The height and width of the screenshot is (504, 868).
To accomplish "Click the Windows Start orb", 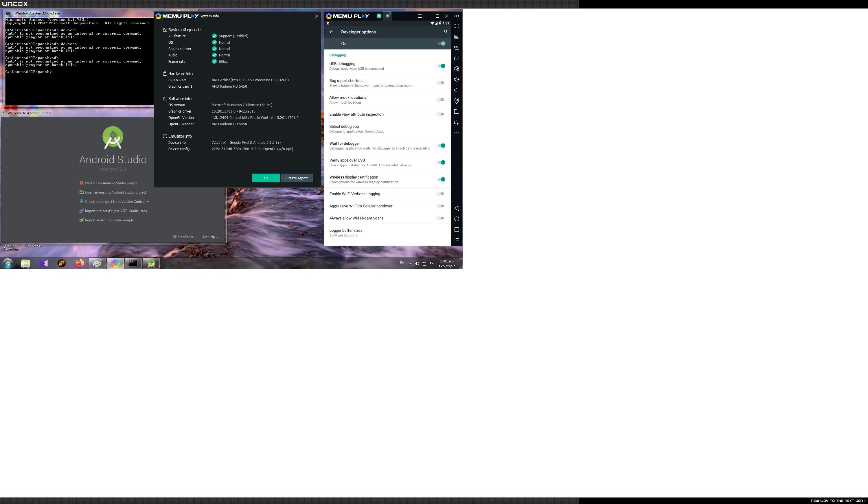I will pos(8,263).
